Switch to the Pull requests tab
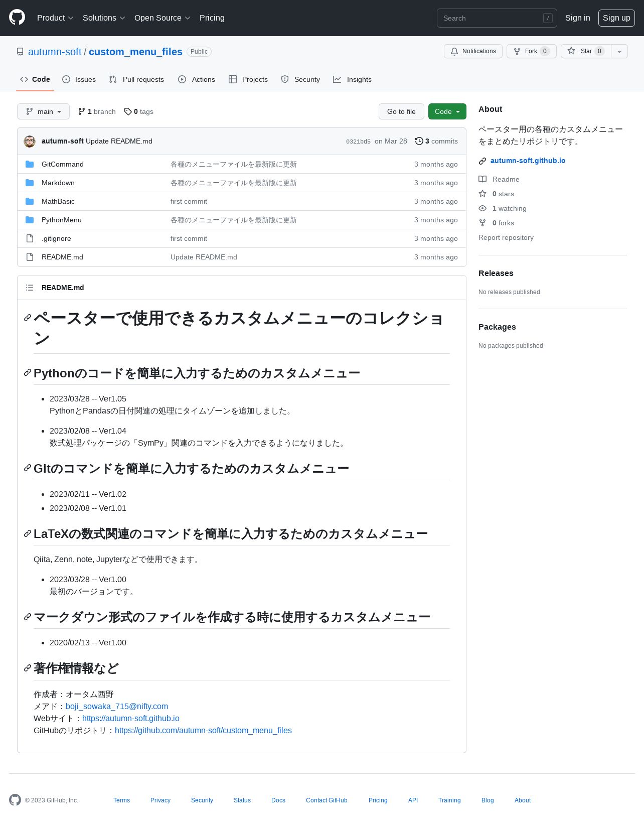644x831 pixels. pyautogui.click(x=136, y=79)
